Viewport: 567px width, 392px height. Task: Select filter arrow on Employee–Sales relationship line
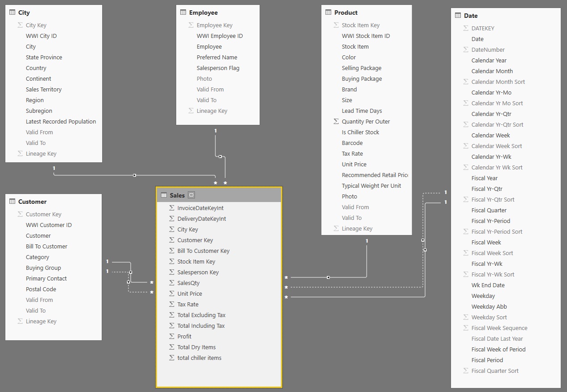pos(220,156)
